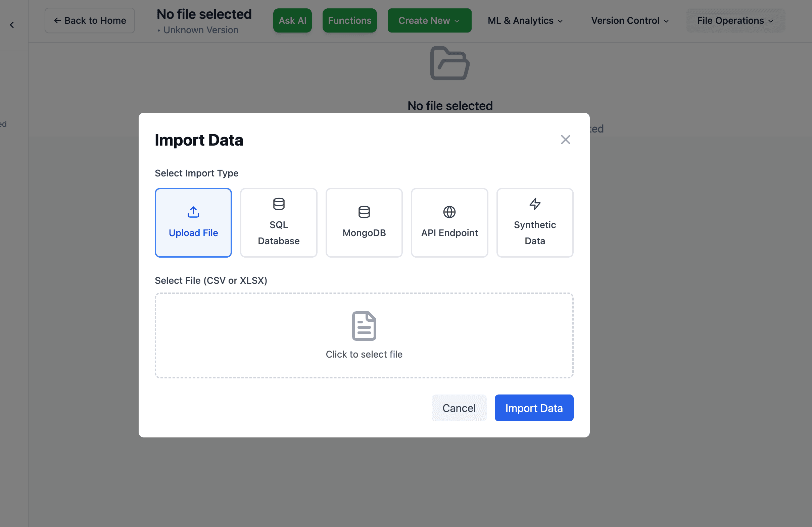Open the Create New dropdown
812x527 pixels.
[429, 20]
